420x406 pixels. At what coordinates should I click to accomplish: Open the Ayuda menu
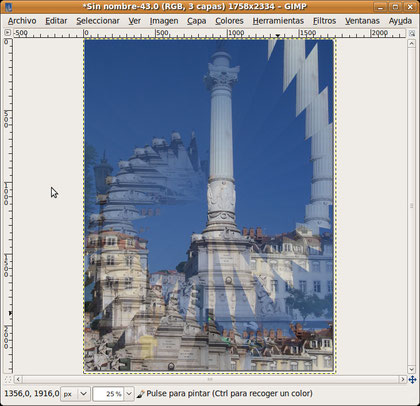tap(400, 21)
